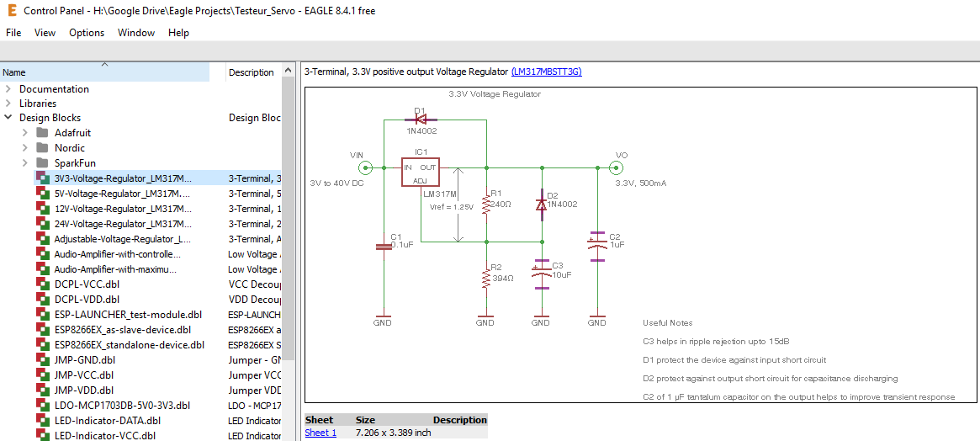The image size is (980, 441).
Task: Open the Help menu
Action: [178, 33]
